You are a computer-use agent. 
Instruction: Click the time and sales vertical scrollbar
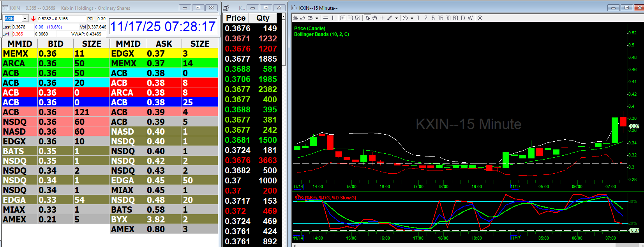click(x=283, y=43)
